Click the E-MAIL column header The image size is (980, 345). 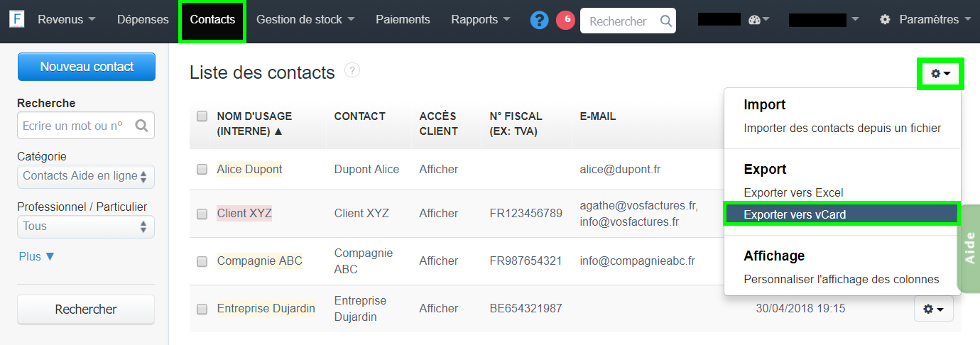pyautogui.click(x=598, y=116)
